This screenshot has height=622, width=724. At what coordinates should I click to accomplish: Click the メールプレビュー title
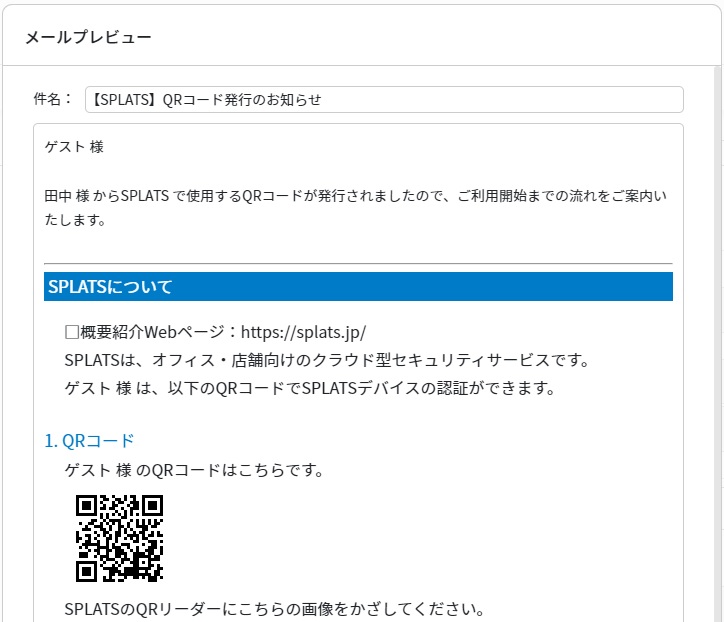[88, 37]
